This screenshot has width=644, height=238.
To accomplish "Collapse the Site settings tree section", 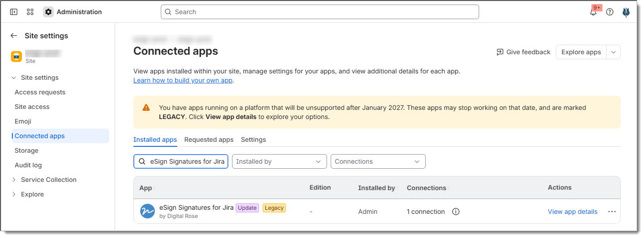I will click(14, 78).
